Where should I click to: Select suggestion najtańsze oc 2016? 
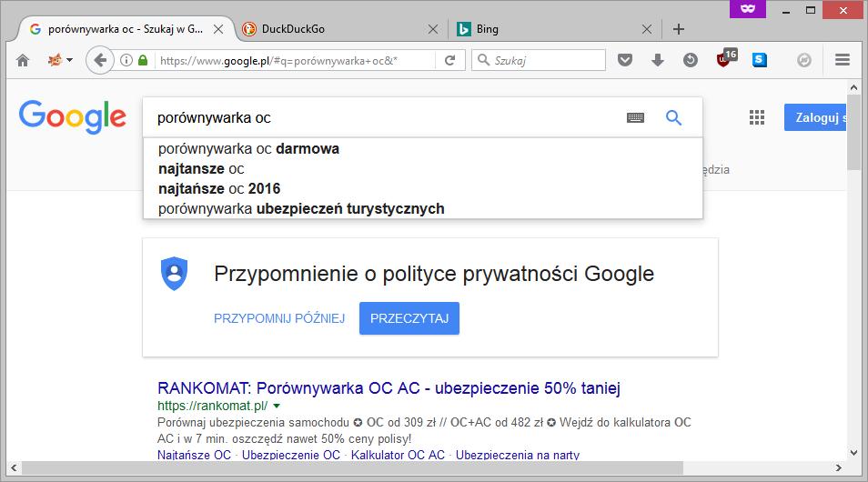click(x=423, y=188)
